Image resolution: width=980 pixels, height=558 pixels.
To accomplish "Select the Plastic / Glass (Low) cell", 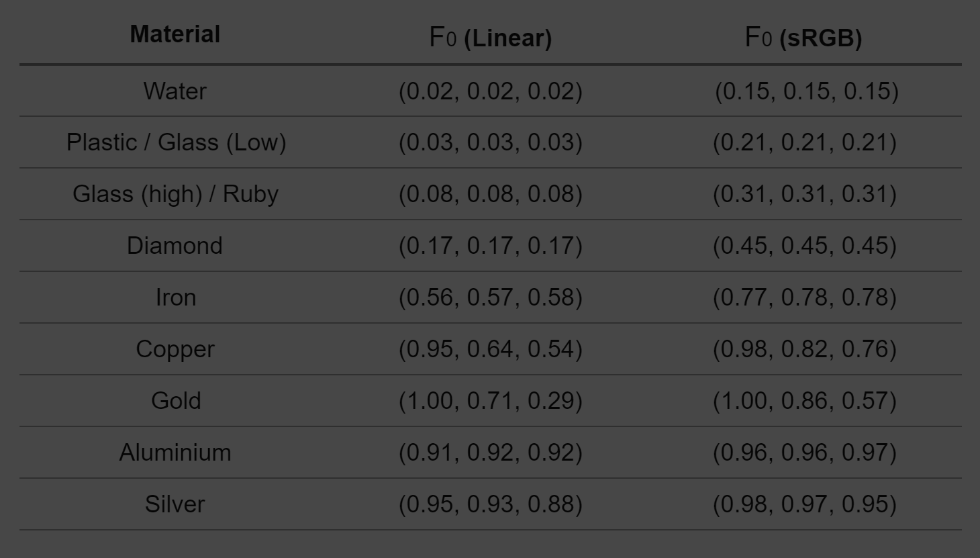I will click(176, 142).
